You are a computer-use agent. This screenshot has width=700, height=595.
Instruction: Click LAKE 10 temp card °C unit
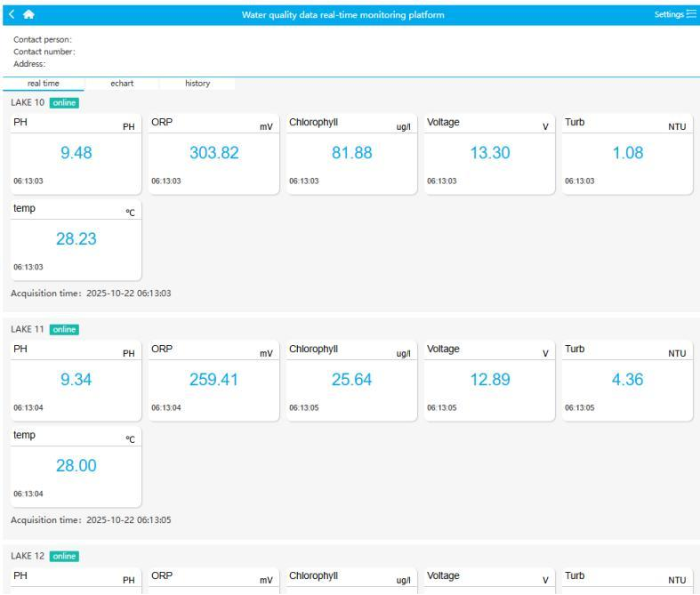click(x=130, y=213)
